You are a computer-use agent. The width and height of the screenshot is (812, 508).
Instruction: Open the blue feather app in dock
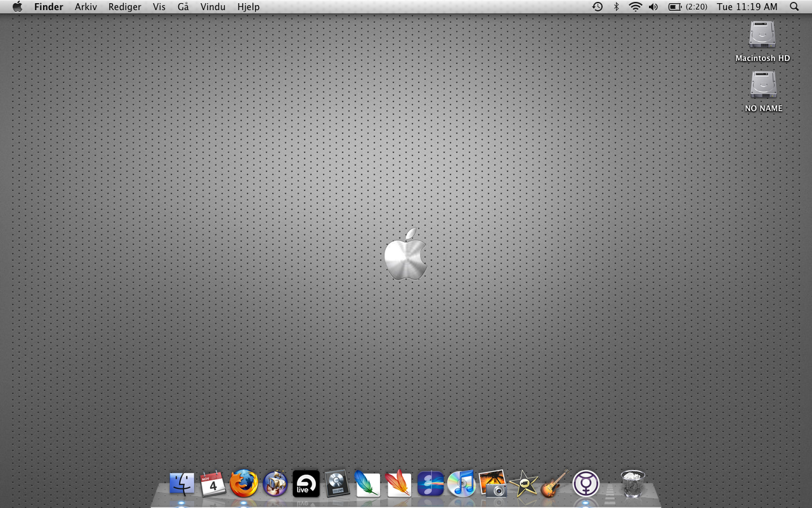(x=367, y=484)
